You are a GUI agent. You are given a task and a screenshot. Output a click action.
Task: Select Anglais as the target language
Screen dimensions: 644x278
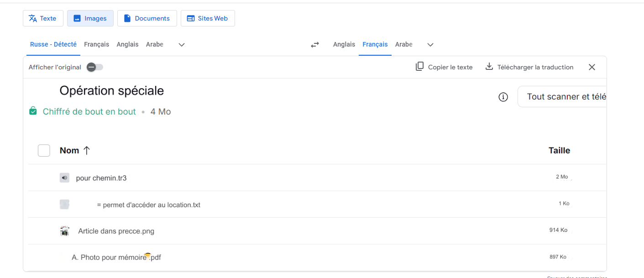344,44
